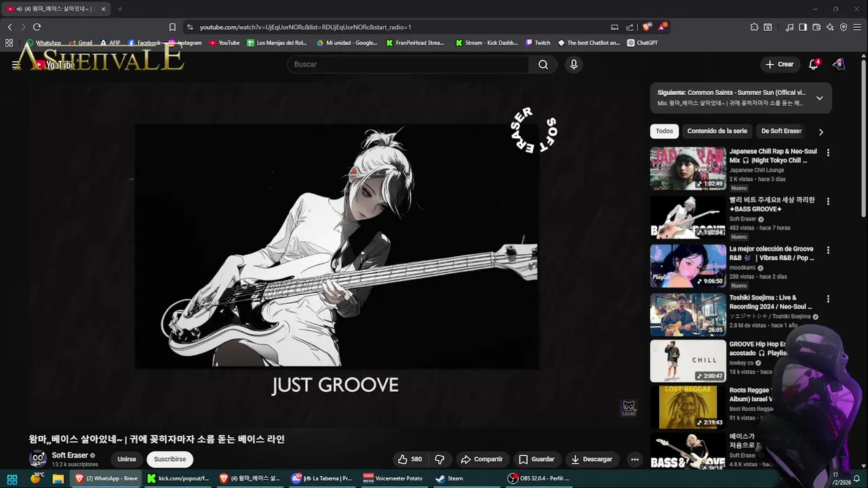Open Japanese Chill Rap mix thumbnail
The height and width of the screenshot is (488, 868).
688,169
